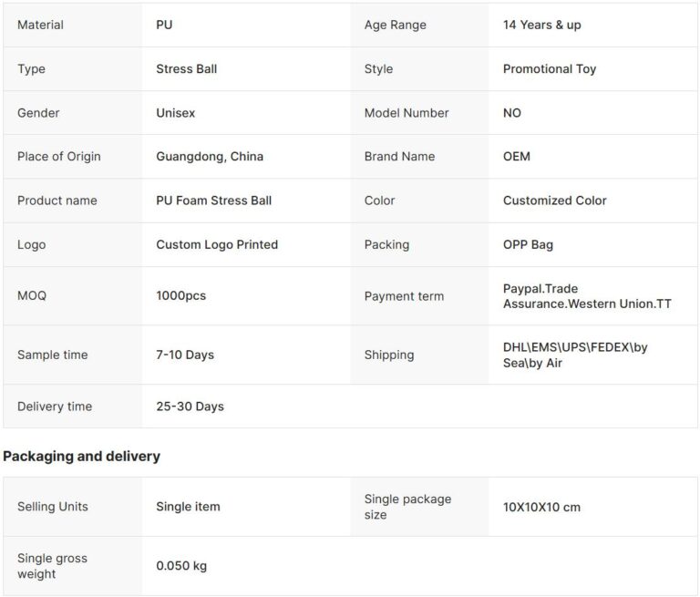700x597 pixels.
Task: Select the "Promotional Toy" style value
Action: pos(550,69)
